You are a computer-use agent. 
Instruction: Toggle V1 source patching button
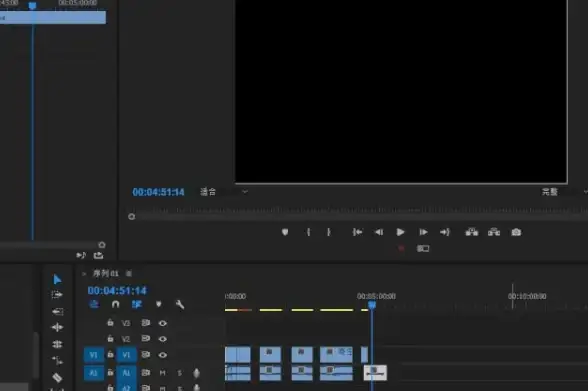point(93,355)
